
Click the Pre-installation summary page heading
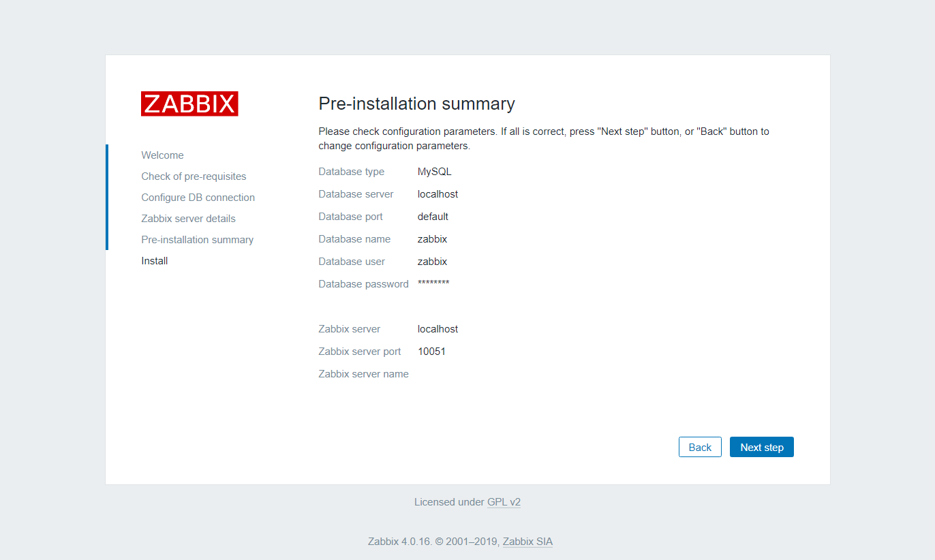(x=416, y=104)
